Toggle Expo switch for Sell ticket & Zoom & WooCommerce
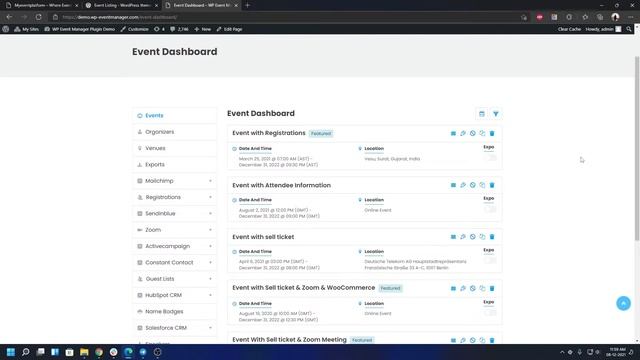640x360 pixels. pyautogui.click(x=490, y=313)
